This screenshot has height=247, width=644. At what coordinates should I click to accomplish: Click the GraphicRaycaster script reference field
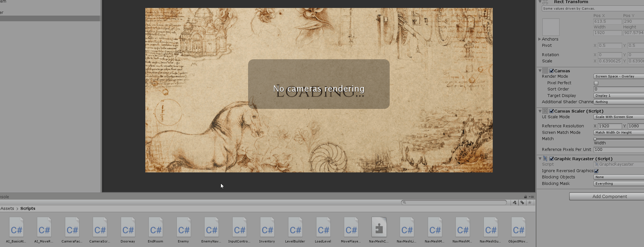(x=619, y=164)
